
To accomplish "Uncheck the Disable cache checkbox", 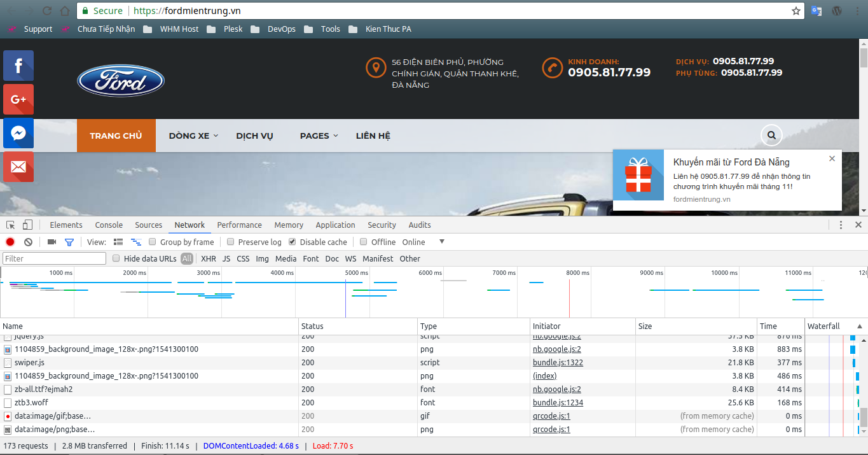I will 292,242.
